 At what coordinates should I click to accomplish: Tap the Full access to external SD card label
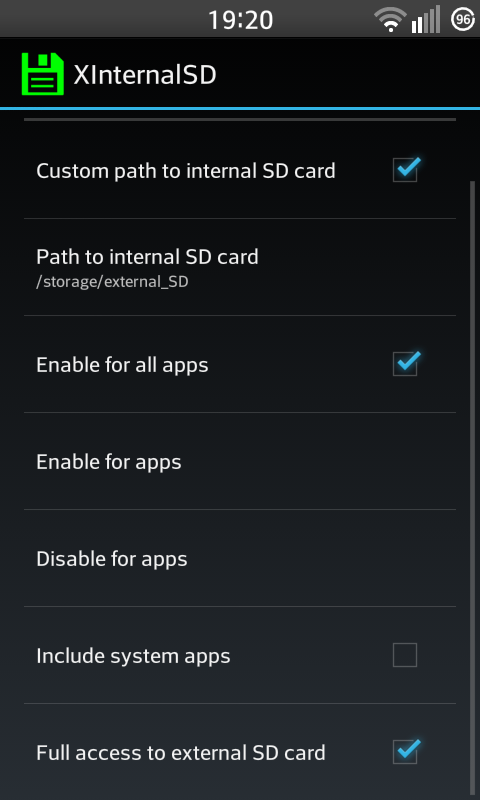[x=181, y=753]
